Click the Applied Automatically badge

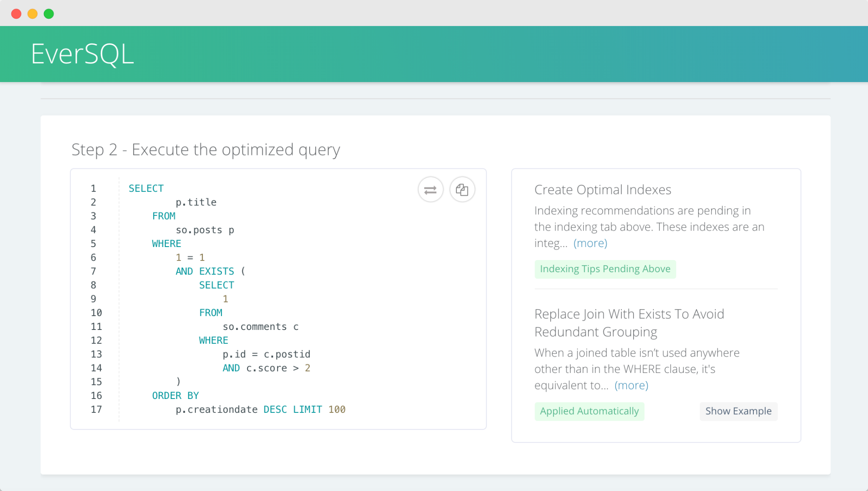coord(589,411)
